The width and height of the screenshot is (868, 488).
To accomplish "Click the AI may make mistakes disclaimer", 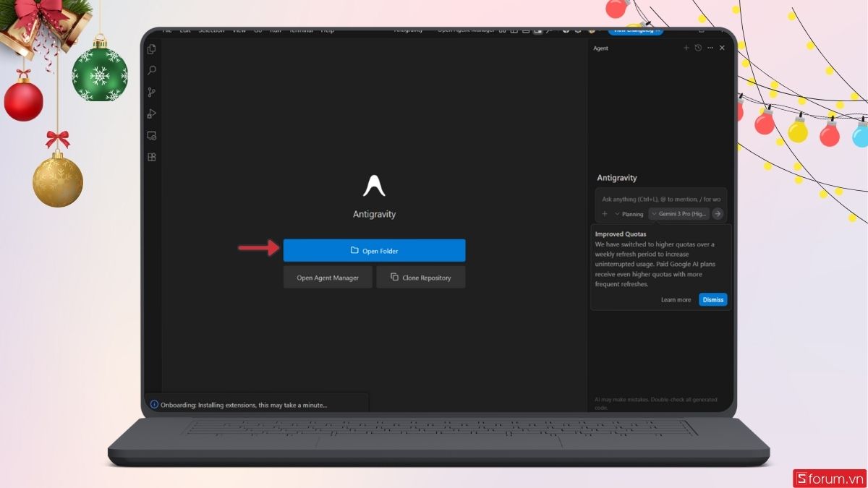I will (x=656, y=403).
